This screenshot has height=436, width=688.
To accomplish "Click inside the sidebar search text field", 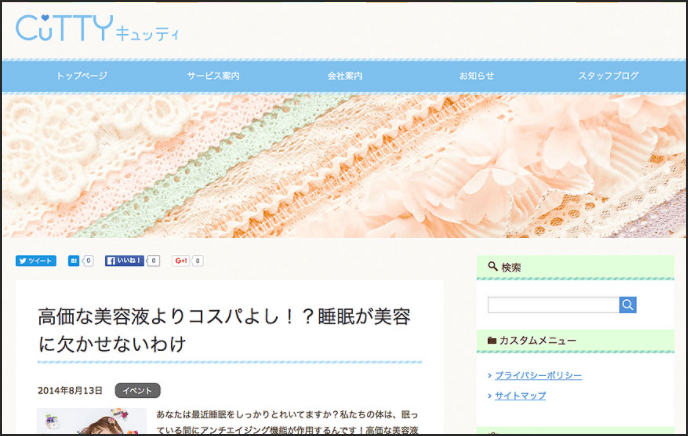I will click(x=553, y=304).
